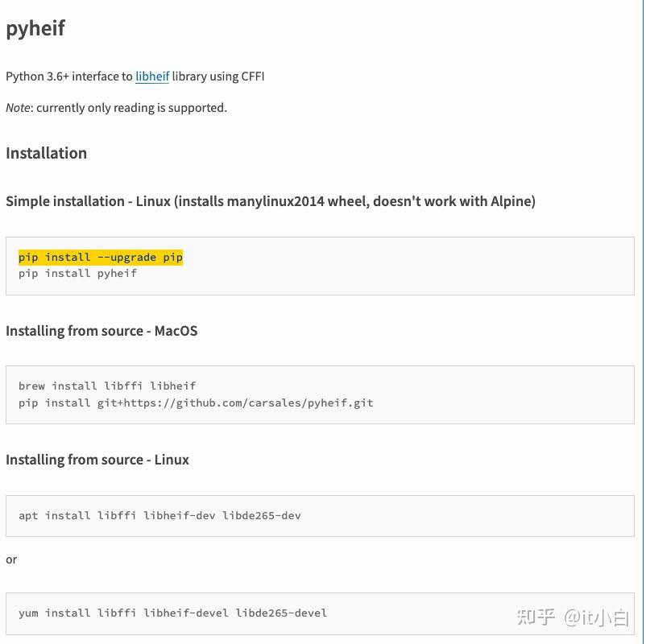Click the Simple installation - Linux heading

point(271,201)
